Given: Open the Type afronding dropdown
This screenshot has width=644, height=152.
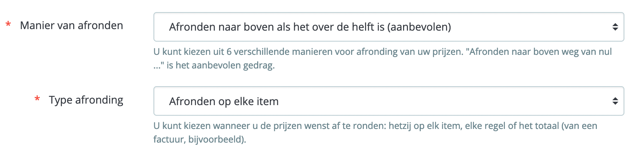Looking at the screenshot, I should coord(389,101).
